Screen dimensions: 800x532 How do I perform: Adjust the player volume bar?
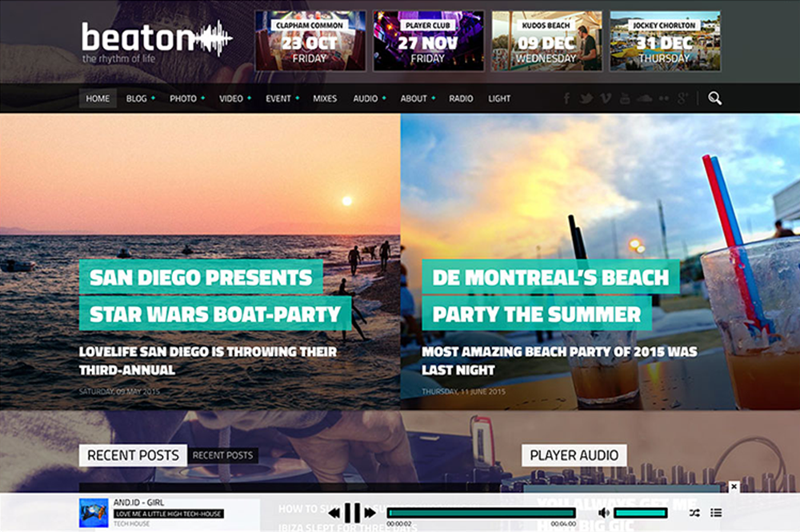coord(640,513)
